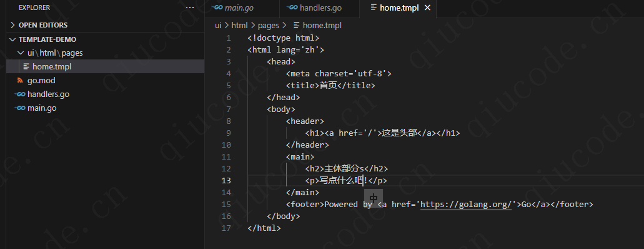
Task: Click the opening <main> tag line
Action: (300, 157)
